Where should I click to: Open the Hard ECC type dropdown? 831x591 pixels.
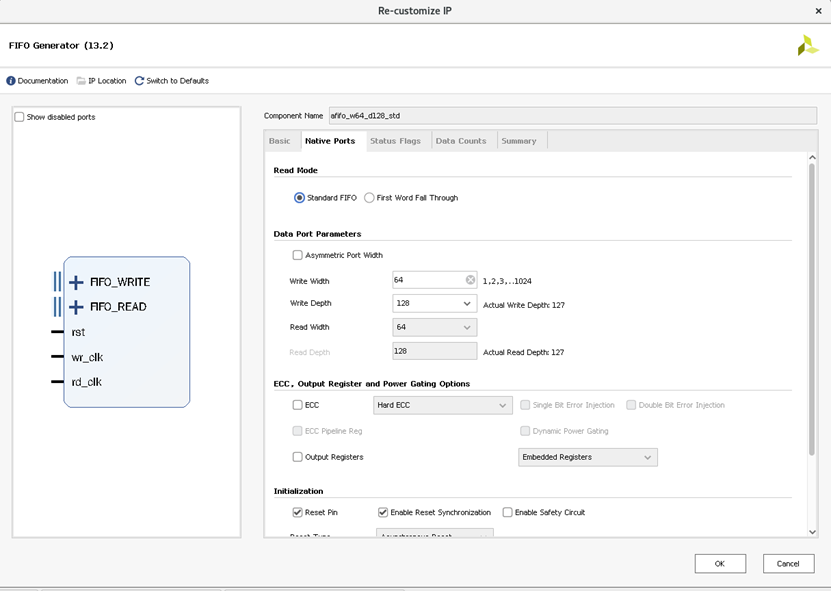click(443, 405)
